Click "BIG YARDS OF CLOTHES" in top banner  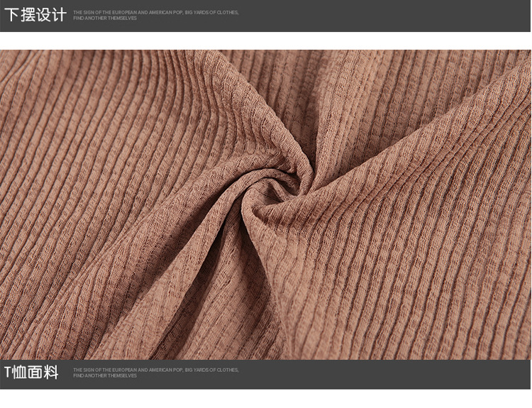(211, 13)
